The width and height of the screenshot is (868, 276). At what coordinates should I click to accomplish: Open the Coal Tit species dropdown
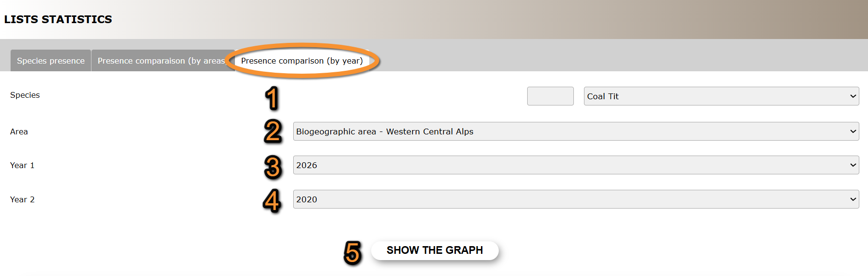coord(721,96)
